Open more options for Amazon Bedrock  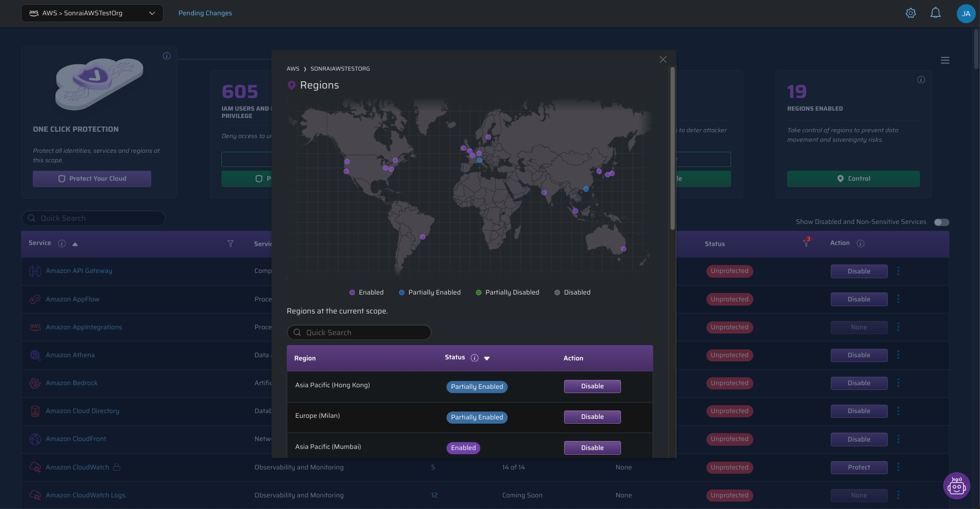(x=898, y=383)
